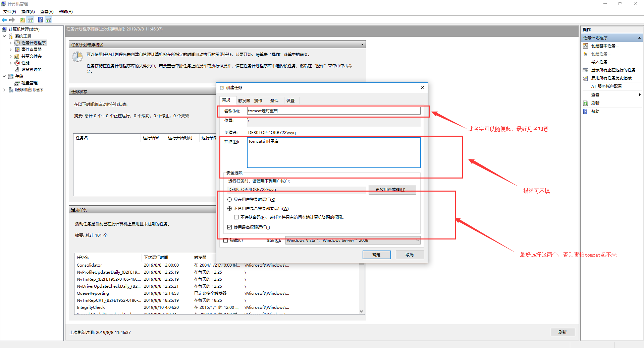Image resolution: width=644 pixels, height=348 pixels.
Task: Toggle the 使用最高权限运行 checkbox
Action: 230,227
